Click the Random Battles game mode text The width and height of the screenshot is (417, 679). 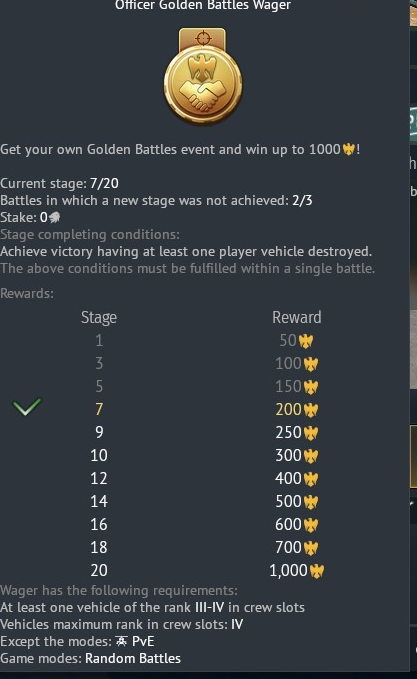133,659
